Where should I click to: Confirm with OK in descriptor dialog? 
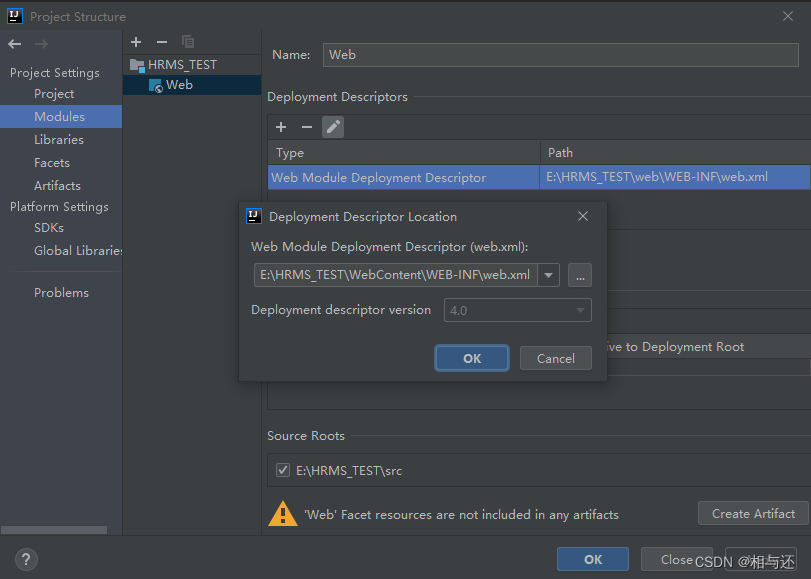[x=472, y=358]
